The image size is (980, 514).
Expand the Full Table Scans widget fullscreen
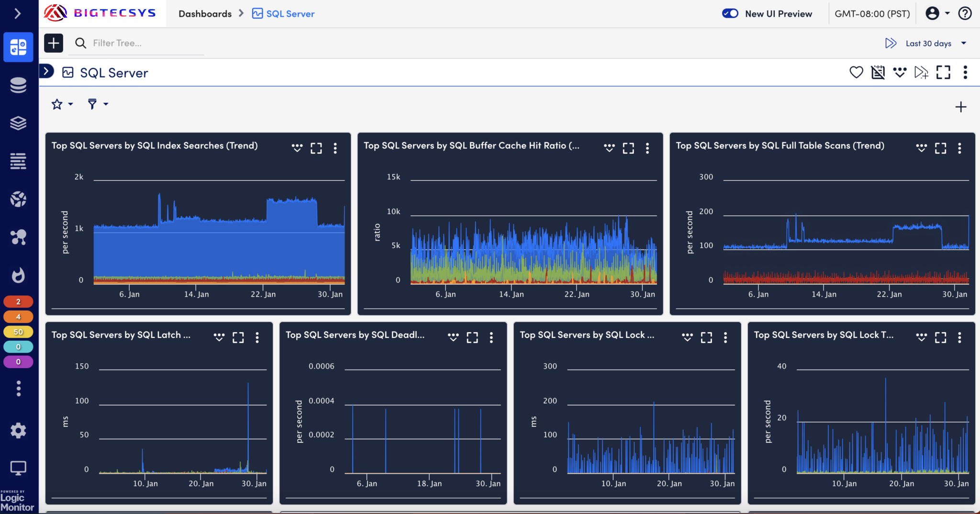(940, 148)
